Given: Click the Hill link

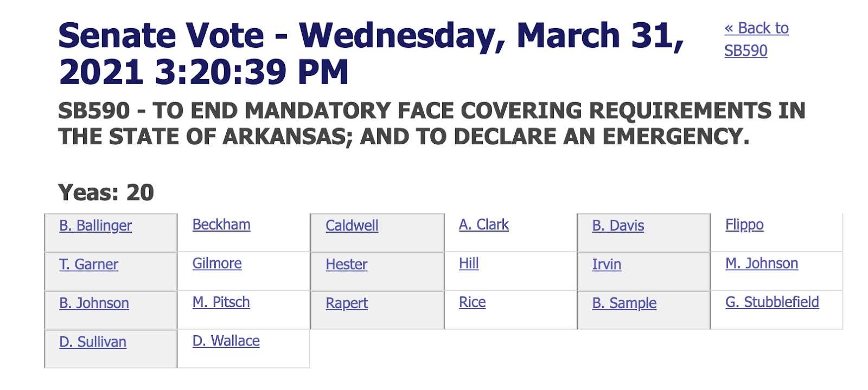Looking at the screenshot, I should click(x=469, y=263).
